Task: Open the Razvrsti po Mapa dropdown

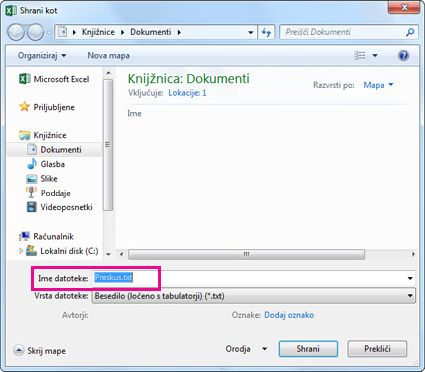Action: [378, 85]
